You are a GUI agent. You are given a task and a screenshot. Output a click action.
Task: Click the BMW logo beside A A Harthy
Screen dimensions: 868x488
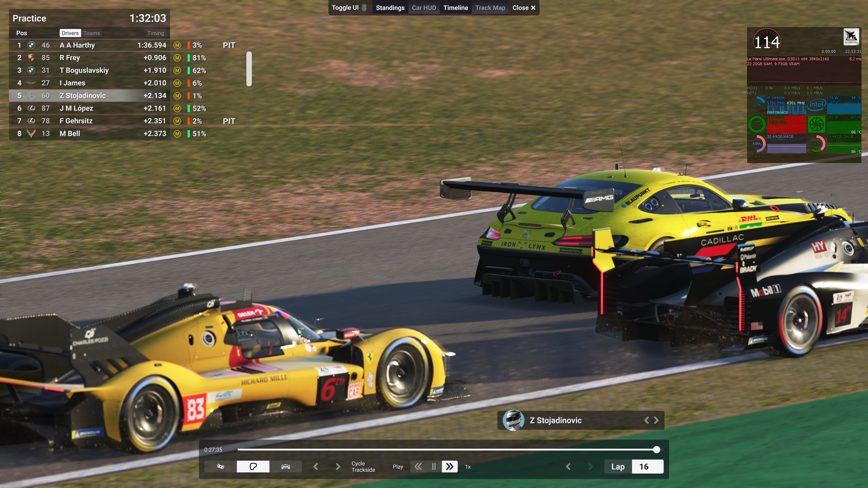click(x=31, y=45)
